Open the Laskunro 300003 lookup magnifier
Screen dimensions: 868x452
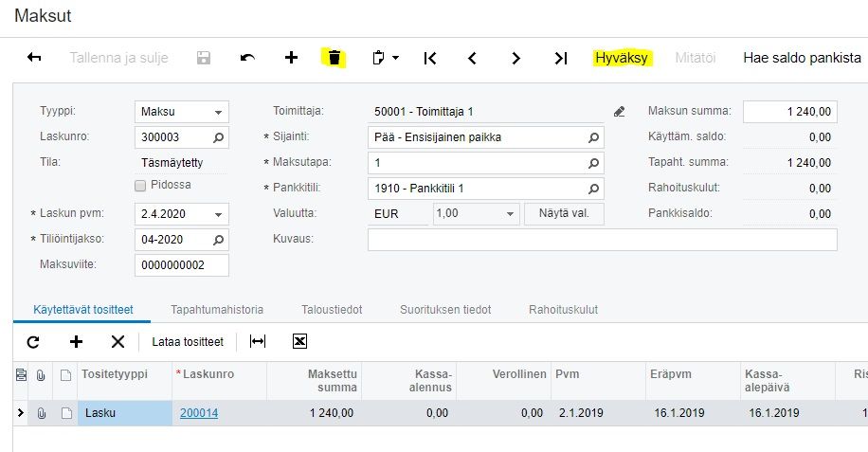click(218, 137)
